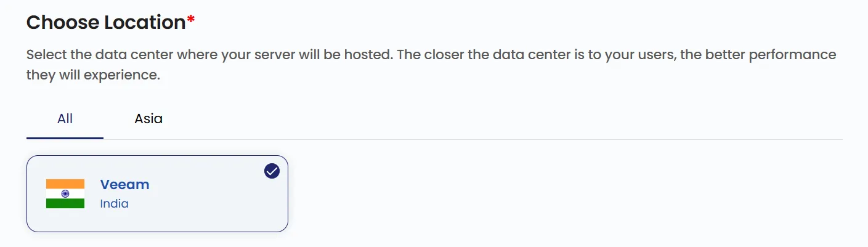Image resolution: width=868 pixels, height=247 pixels.
Task: Click the white stripe of India flag
Action: 65,193
